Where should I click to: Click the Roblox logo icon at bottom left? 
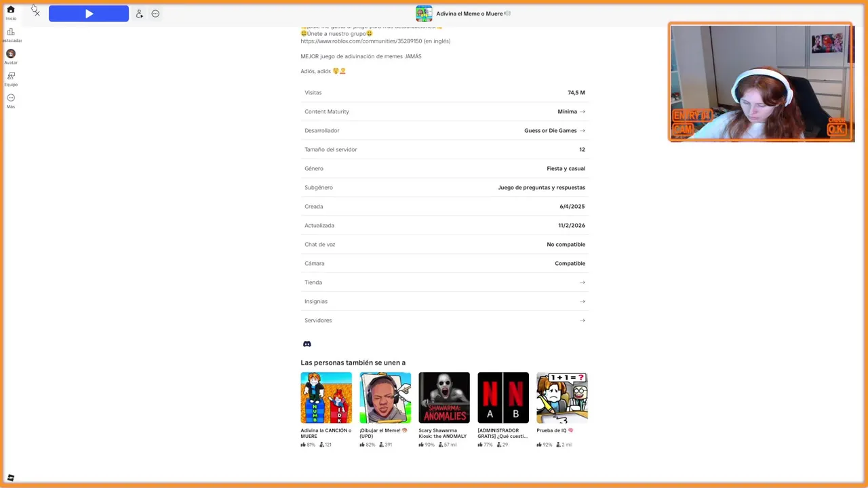coord(11,478)
